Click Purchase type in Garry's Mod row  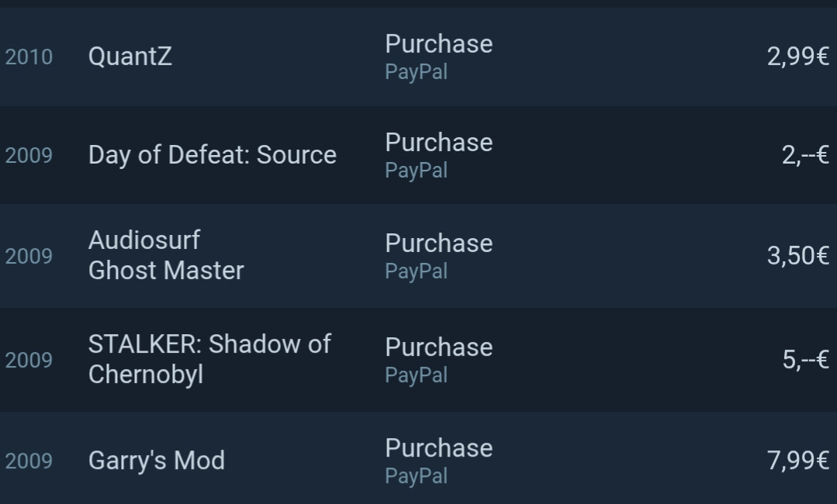pyautogui.click(x=438, y=448)
